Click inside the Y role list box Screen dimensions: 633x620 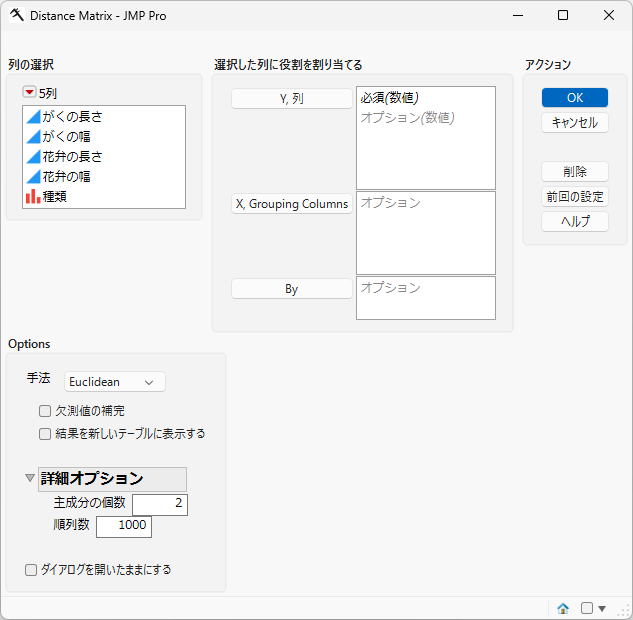[x=426, y=138]
